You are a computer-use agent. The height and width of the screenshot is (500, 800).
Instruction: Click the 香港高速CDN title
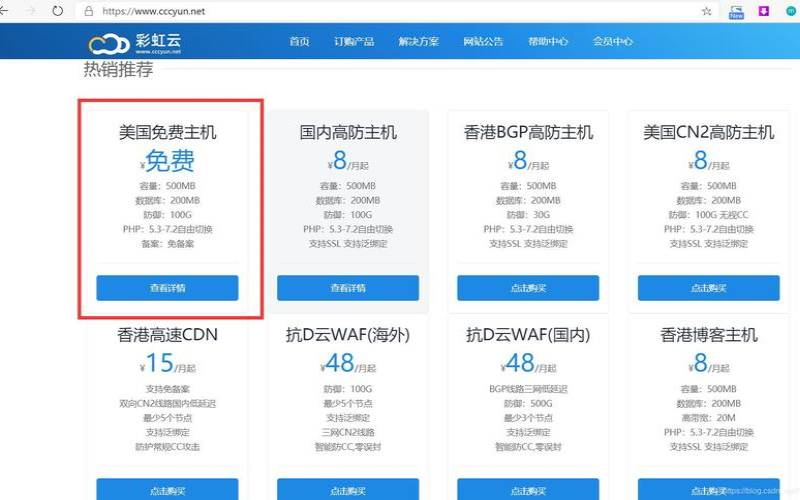tap(167, 335)
